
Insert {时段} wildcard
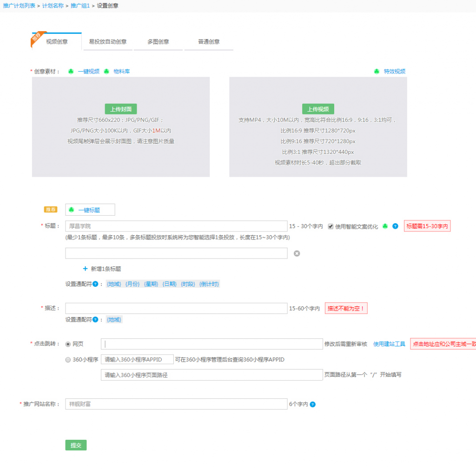click(x=188, y=284)
